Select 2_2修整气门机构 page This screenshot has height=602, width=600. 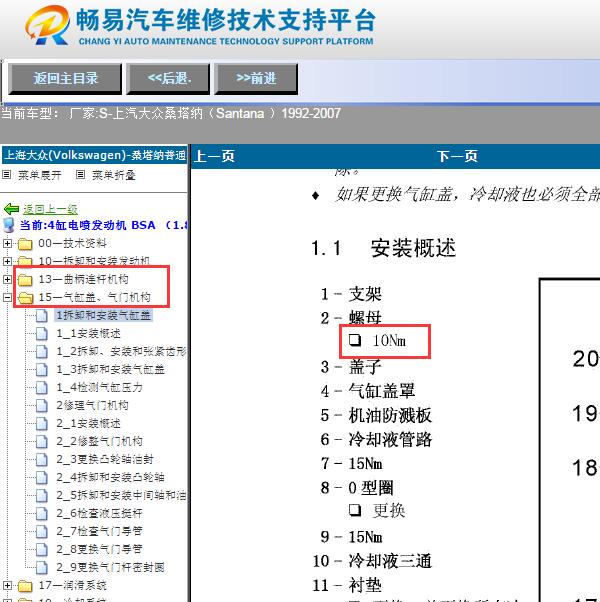pyautogui.click(x=100, y=442)
